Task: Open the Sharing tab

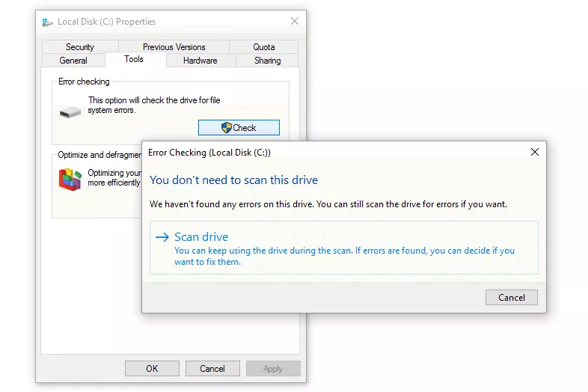Action: coord(267,61)
